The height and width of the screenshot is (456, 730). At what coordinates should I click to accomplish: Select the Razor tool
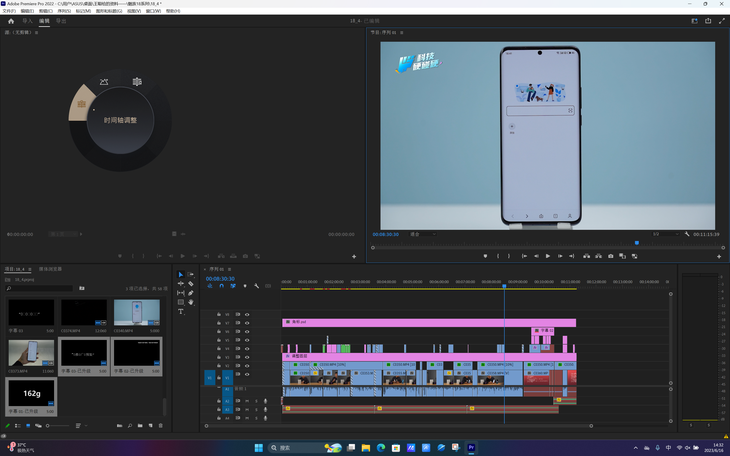[190, 284]
